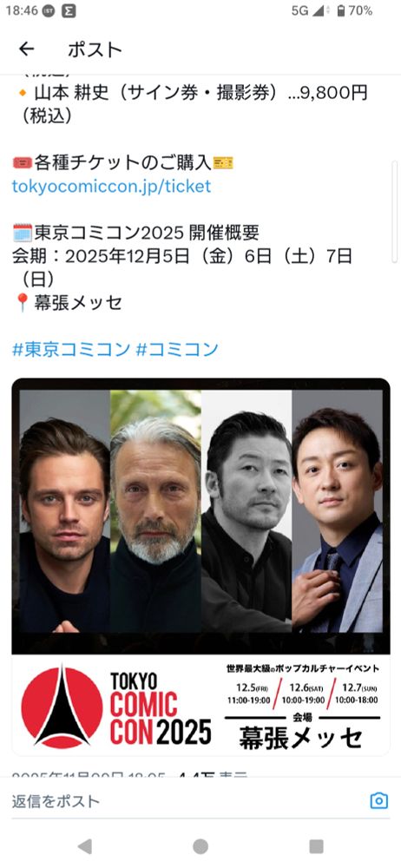The width and height of the screenshot is (401, 868).
Task: Tap Android recent apps square
Action: click(x=316, y=845)
